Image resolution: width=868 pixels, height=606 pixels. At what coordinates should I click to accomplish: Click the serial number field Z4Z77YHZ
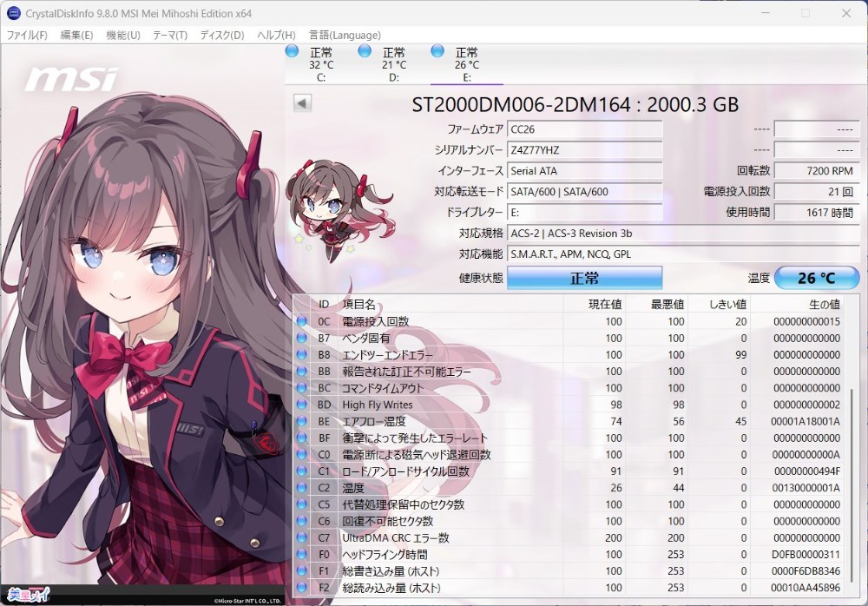[584, 150]
